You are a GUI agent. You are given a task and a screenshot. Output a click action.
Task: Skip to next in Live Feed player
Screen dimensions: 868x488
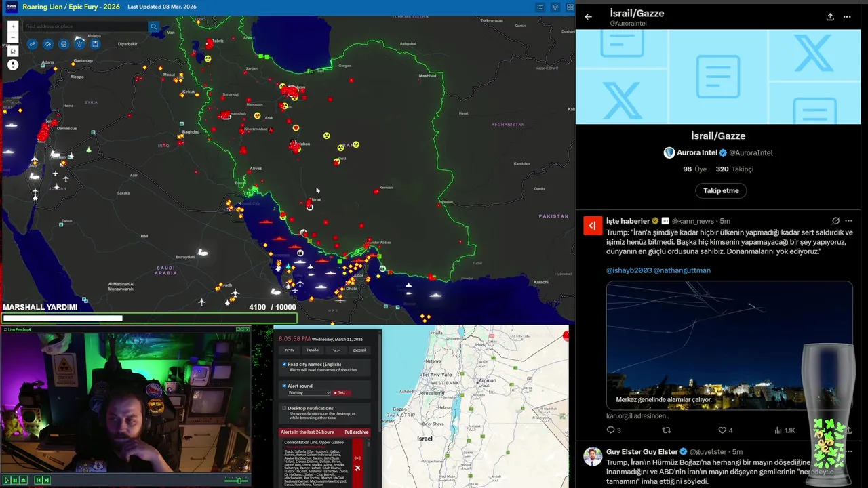click(46, 480)
